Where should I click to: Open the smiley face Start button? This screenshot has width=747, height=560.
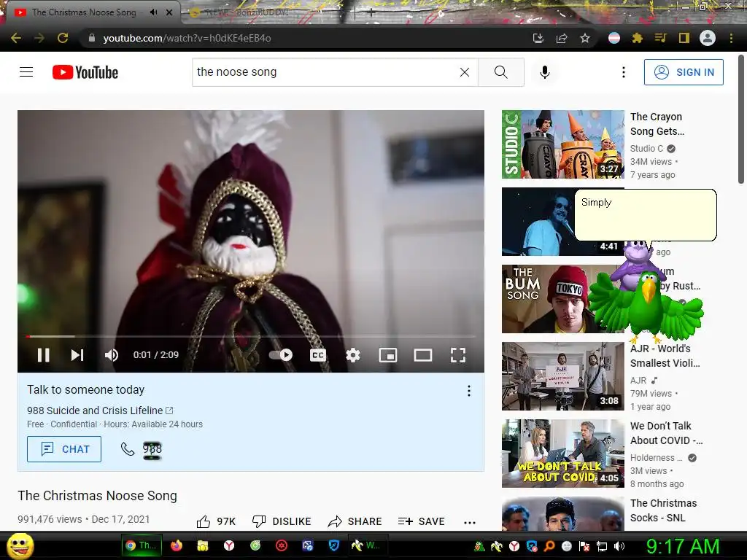[x=20, y=546]
